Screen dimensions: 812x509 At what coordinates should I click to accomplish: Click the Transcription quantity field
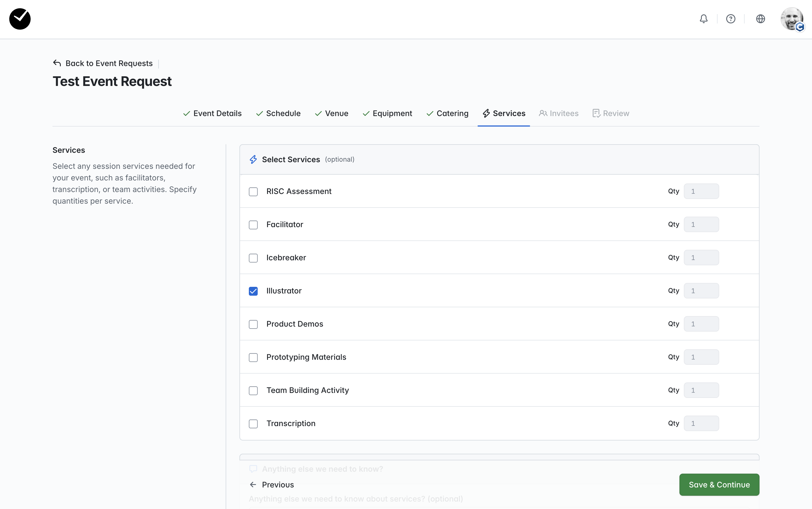tap(701, 424)
